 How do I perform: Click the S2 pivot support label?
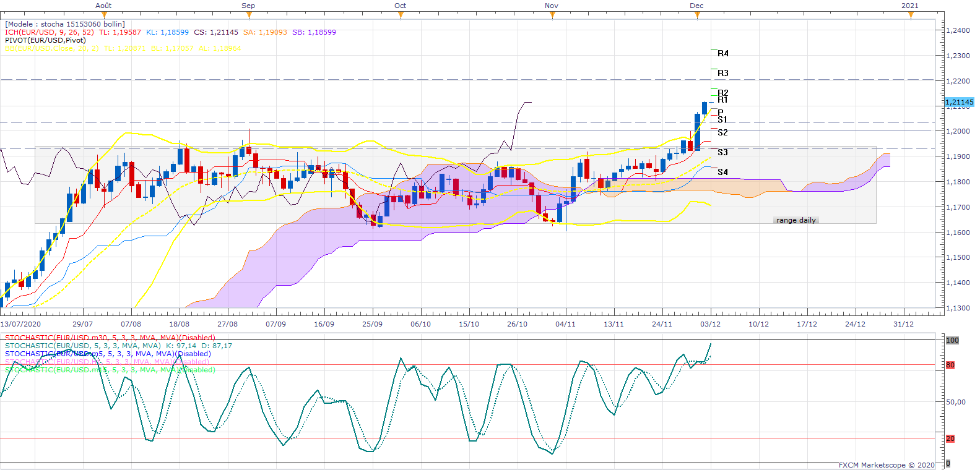[x=723, y=132]
